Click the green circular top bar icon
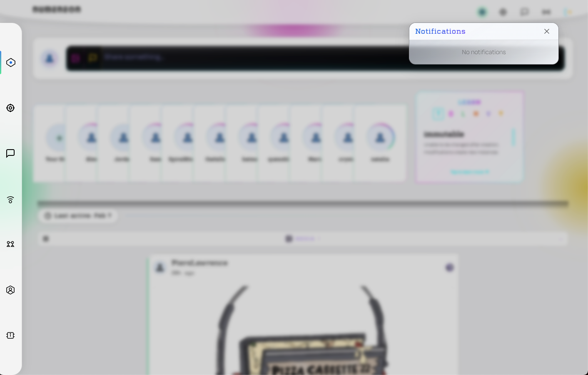The width and height of the screenshot is (588, 375). point(482,12)
